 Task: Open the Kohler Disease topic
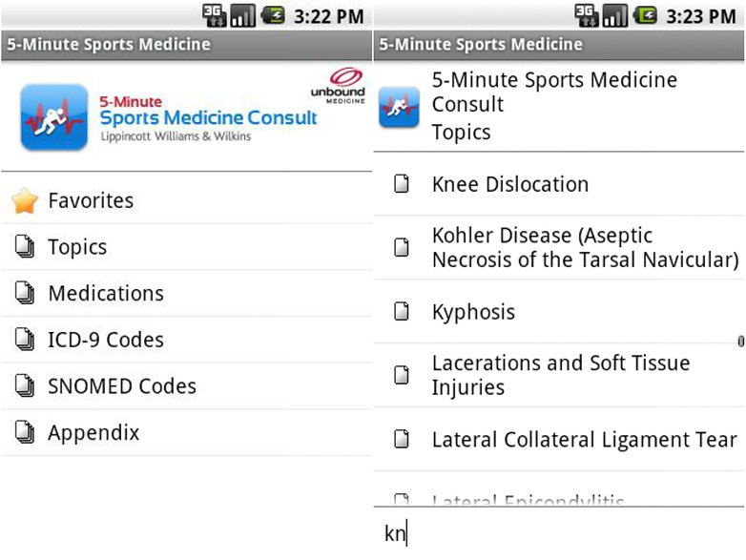tap(559, 247)
